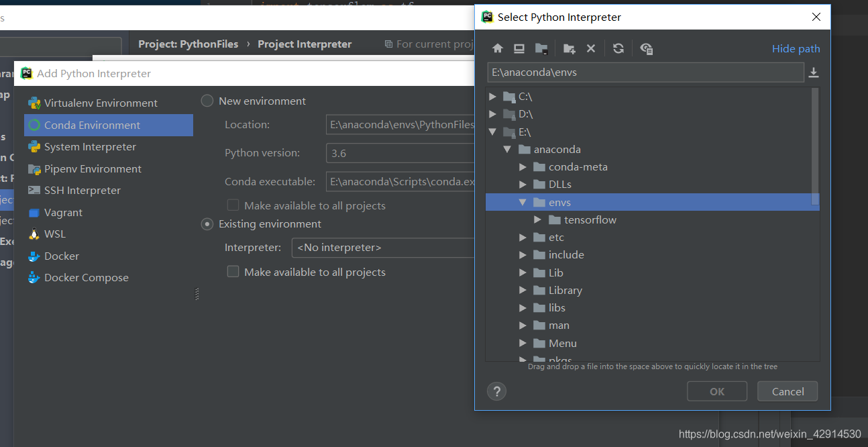Edit the Location path field
868x447 pixels.
click(x=400, y=124)
